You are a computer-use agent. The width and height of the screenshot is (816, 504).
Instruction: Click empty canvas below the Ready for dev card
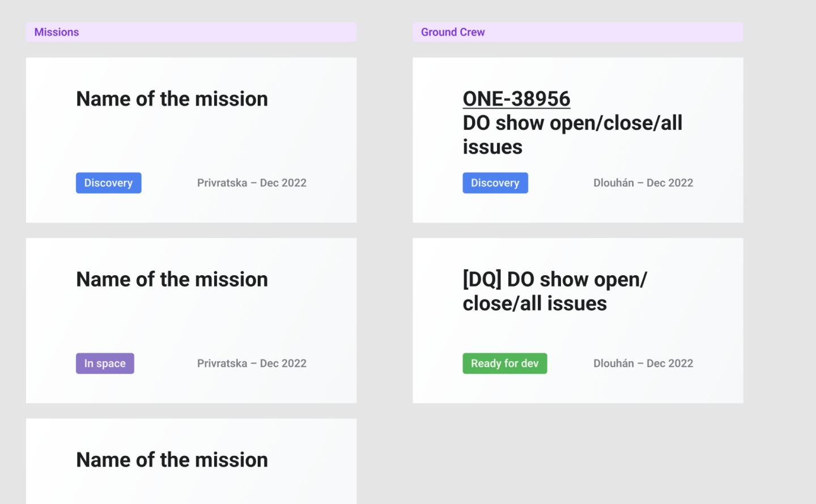[x=578, y=453]
